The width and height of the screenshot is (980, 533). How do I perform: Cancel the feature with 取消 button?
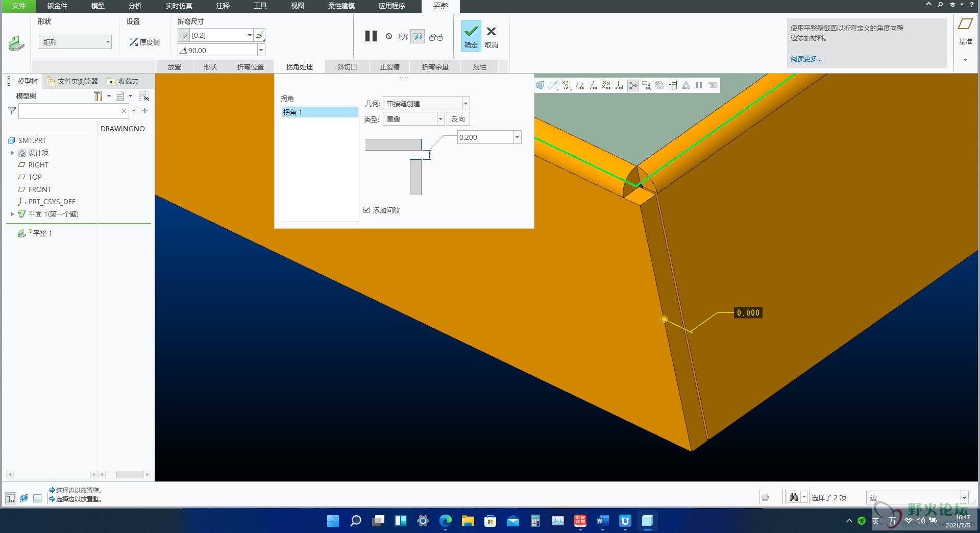click(x=492, y=37)
